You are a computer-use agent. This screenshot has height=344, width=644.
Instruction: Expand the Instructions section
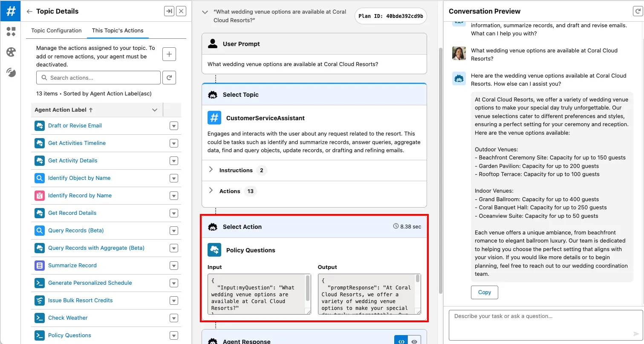coord(211,170)
